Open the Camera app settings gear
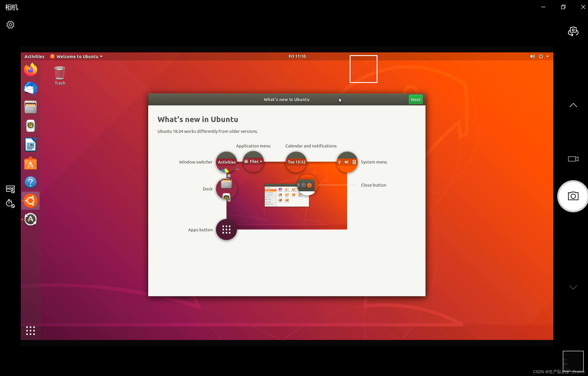The width and height of the screenshot is (588, 376). point(10,25)
